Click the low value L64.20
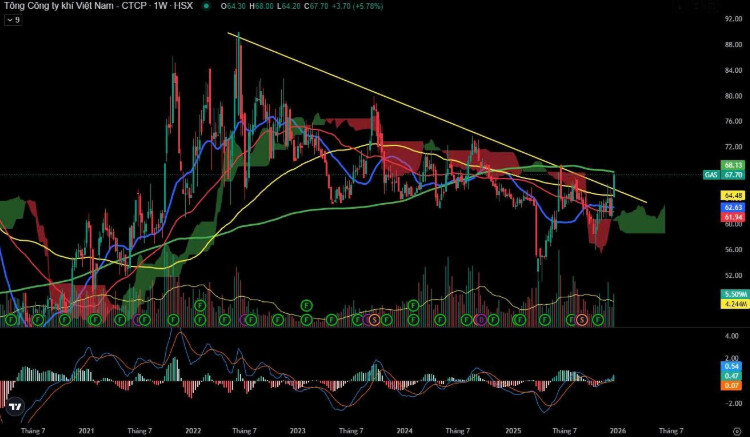Viewport: 750px width, 437px height. [288, 7]
